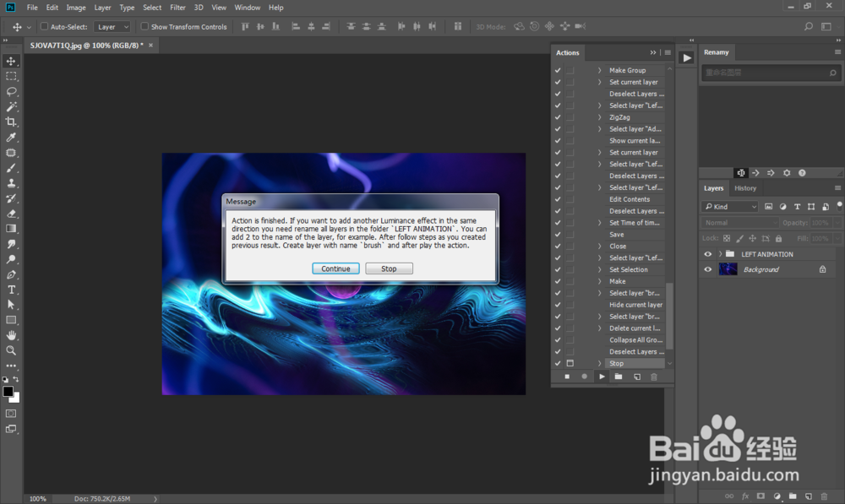Toggle checkmark for Save action step
The image size is (845, 504).
click(x=558, y=235)
